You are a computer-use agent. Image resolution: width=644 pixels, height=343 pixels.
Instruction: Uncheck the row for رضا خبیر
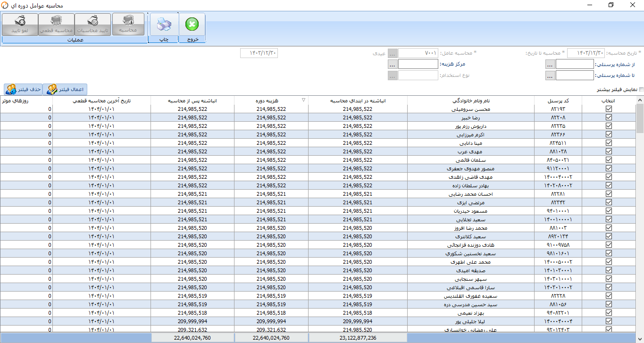point(609,117)
